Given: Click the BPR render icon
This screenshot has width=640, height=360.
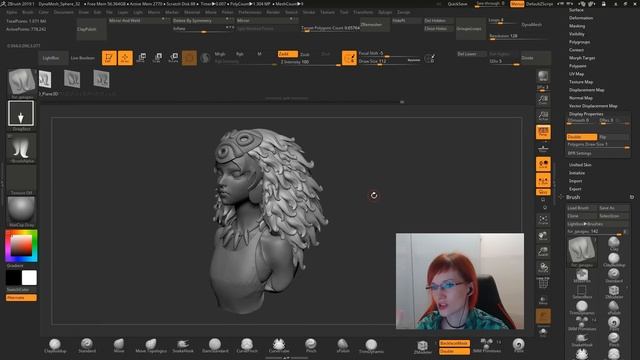Looking at the screenshot, I should [543, 77].
